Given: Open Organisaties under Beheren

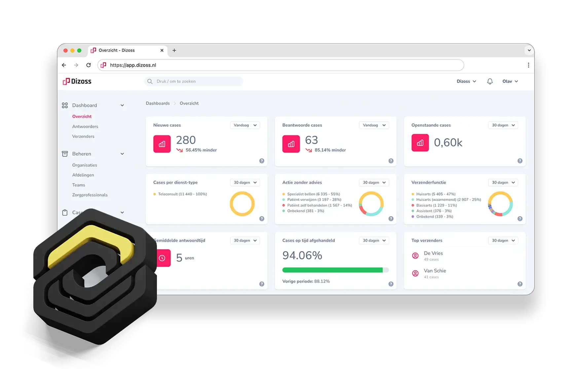Looking at the screenshot, I should 85,165.
